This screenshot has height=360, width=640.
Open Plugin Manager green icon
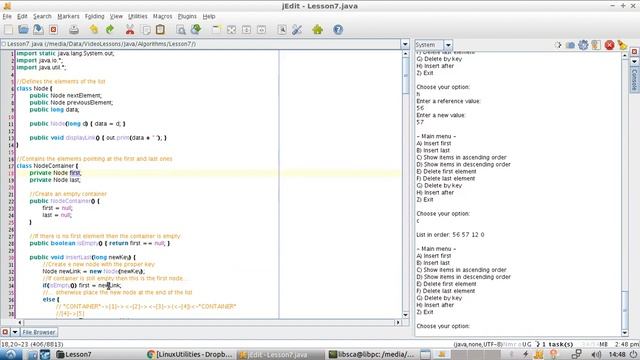[318, 29]
